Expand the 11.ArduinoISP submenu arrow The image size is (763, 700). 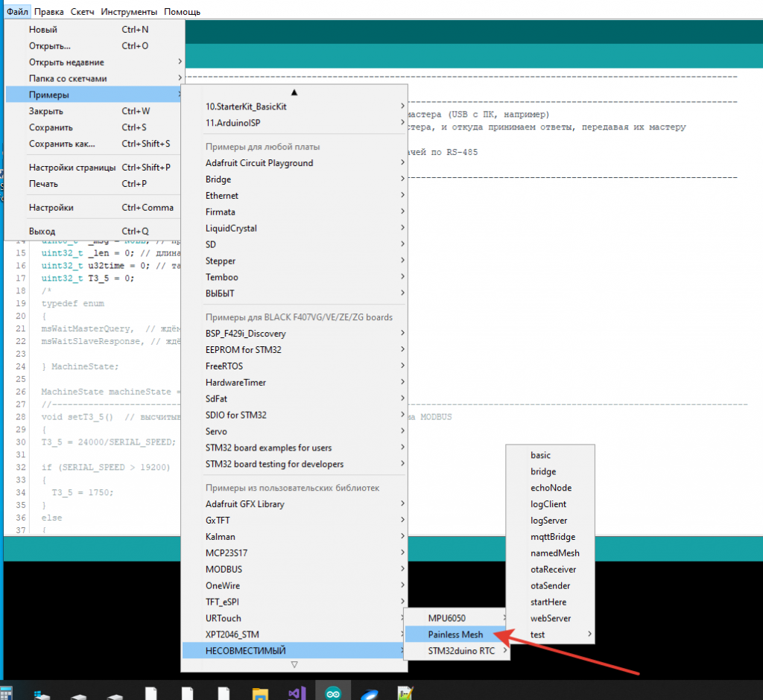[x=402, y=122]
